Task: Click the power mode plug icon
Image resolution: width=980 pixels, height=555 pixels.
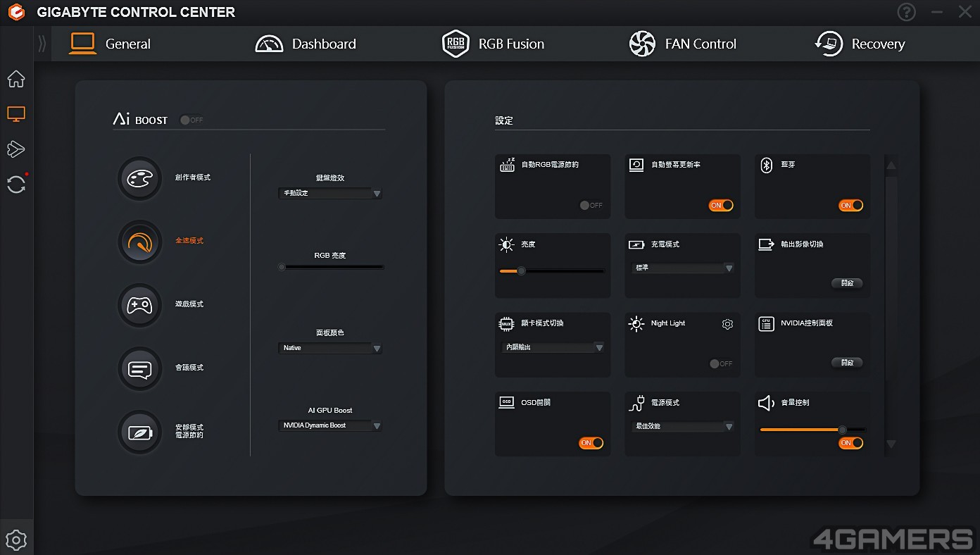Action: (x=636, y=403)
